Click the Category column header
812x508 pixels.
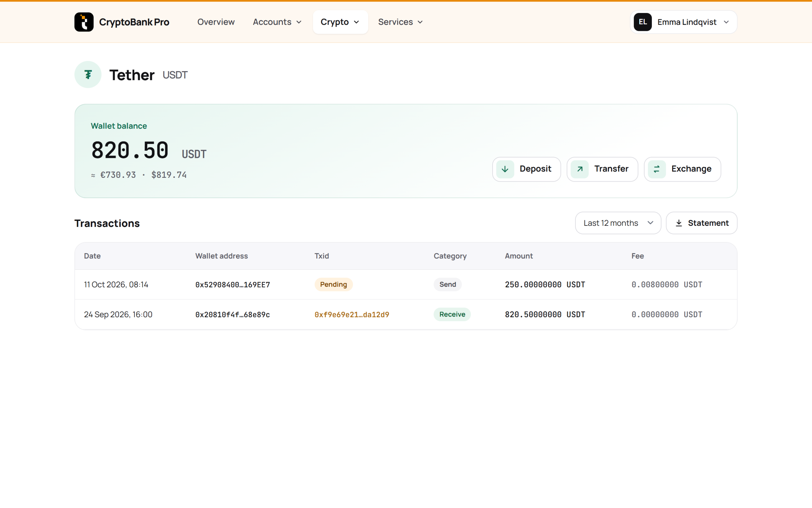pyautogui.click(x=450, y=256)
